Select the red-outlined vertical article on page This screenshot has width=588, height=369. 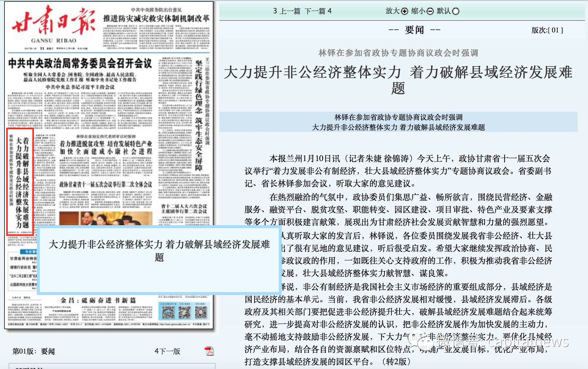coord(20,182)
